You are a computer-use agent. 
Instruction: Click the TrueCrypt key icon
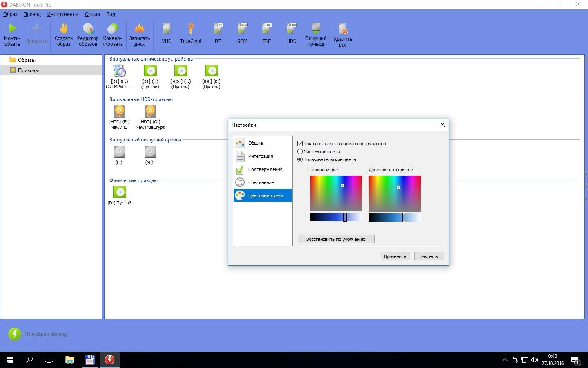tap(191, 28)
